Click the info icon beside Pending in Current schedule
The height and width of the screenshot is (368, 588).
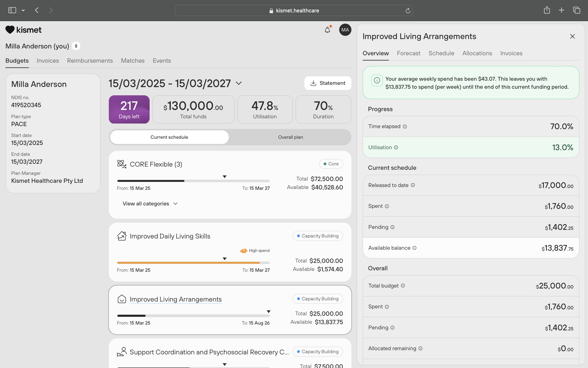pyautogui.click(x=392, y=227)
